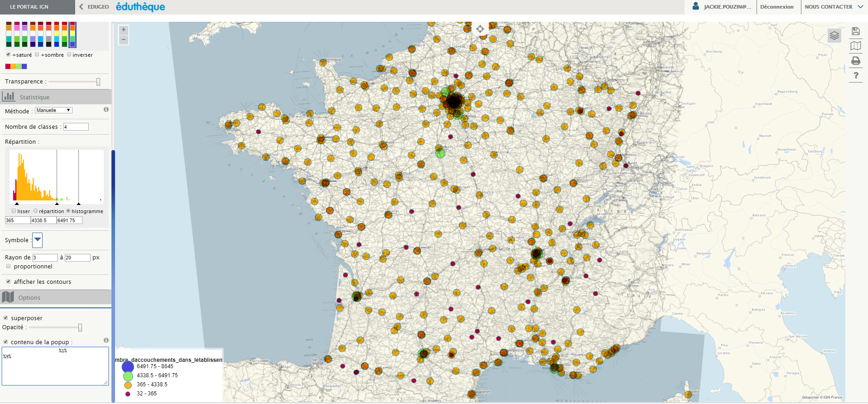Collapse the Statistique section header

56,97
